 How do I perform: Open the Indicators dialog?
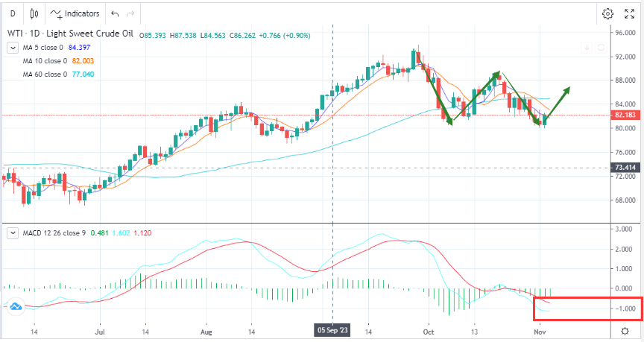(75, 13)
